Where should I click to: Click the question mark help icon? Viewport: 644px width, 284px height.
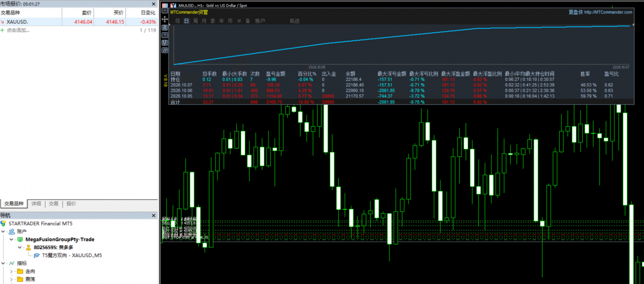click(165, 35)
